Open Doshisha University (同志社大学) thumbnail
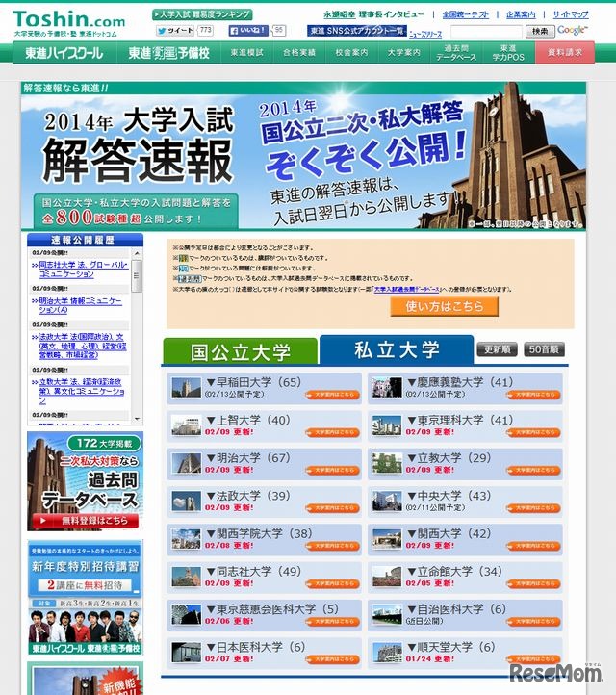616x695 pixels. (186, 578)
